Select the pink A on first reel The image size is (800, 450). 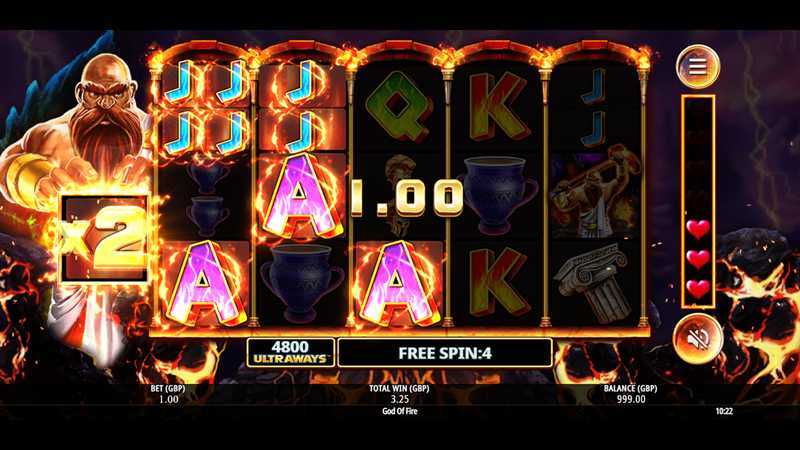tap(204, 284)
